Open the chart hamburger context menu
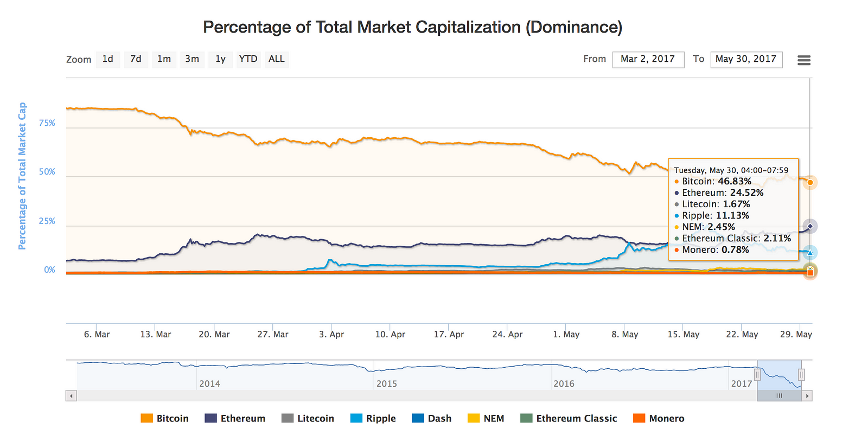Screen dimensions: 868x429 point(804,60)
